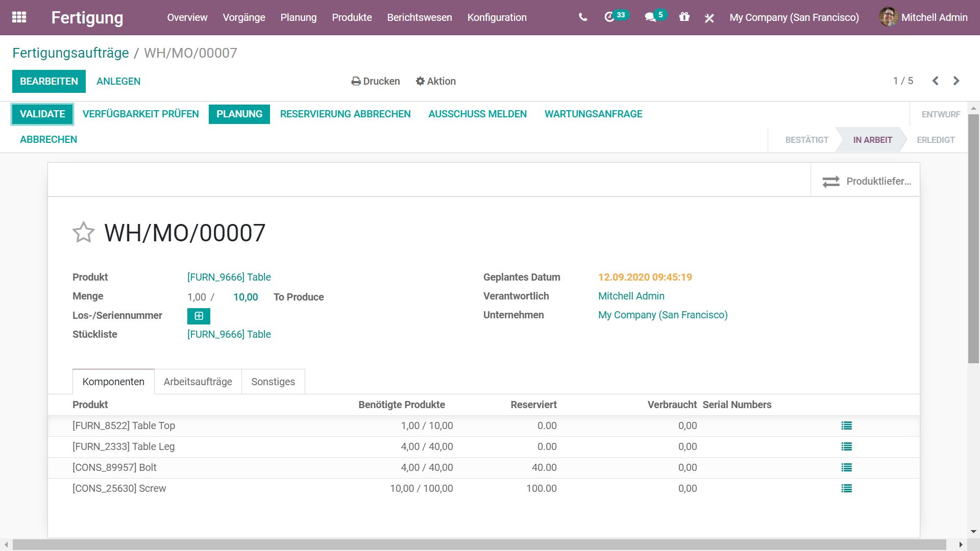Screen dimensions: 980x551
Task: Open detail list icon for Screw row
Action: pyautogui.click(x=846, y=488)
